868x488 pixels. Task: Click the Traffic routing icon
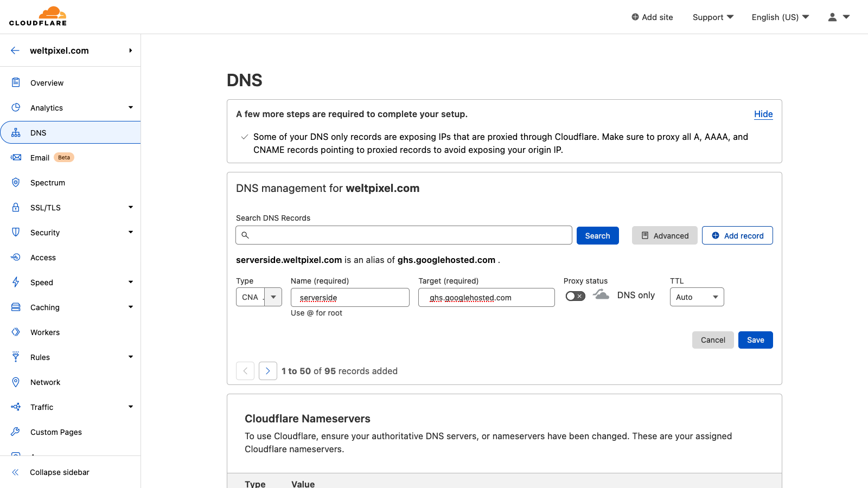click(x=16, y=407)
